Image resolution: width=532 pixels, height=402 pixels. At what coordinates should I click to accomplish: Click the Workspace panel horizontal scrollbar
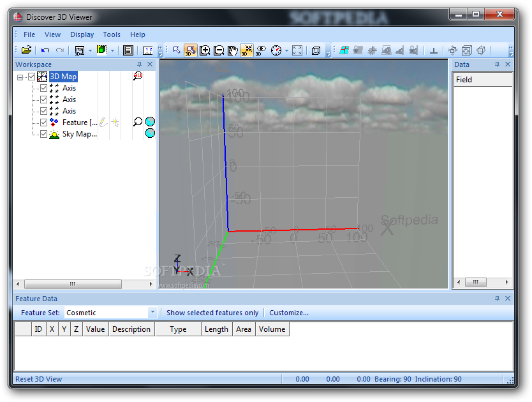pos(73,284)
